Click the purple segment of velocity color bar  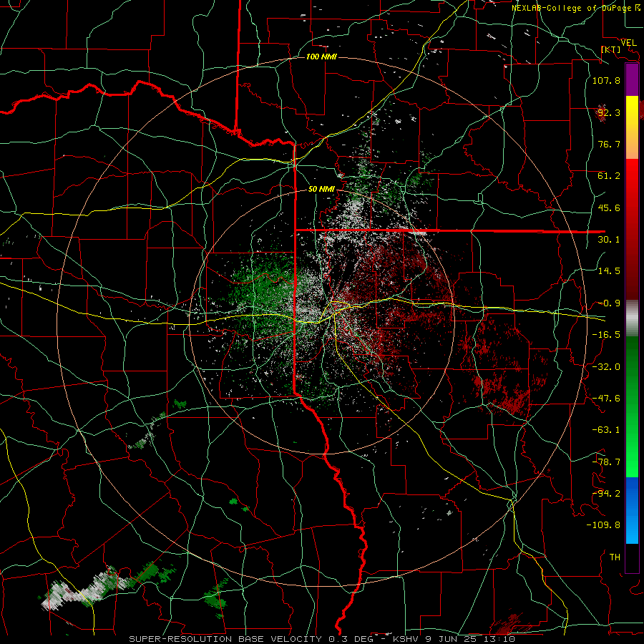tap(632, 80)
